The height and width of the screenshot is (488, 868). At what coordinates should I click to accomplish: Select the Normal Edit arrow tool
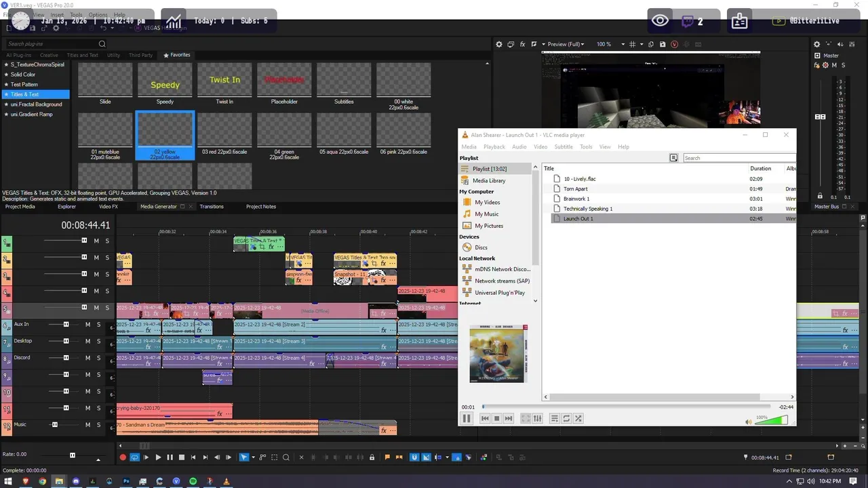pyautogui.click(x=243, y=457)
